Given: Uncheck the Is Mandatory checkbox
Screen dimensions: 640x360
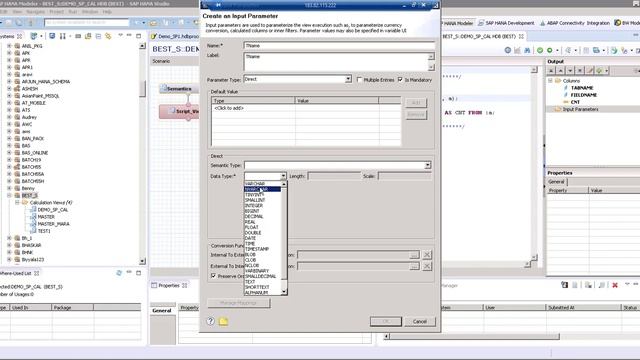Looking at the screenshot, I should pyautogui.click(x=400, y=80).
